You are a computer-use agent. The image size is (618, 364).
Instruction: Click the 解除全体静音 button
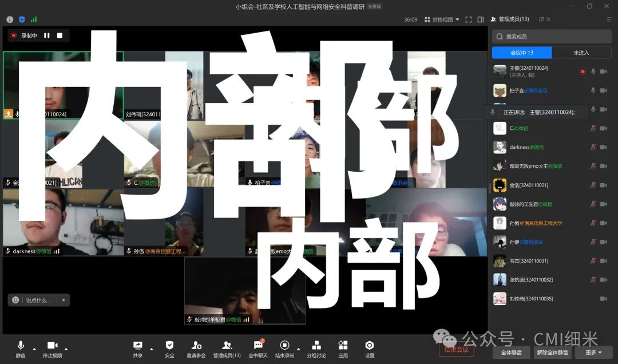(x=552, y=352)
